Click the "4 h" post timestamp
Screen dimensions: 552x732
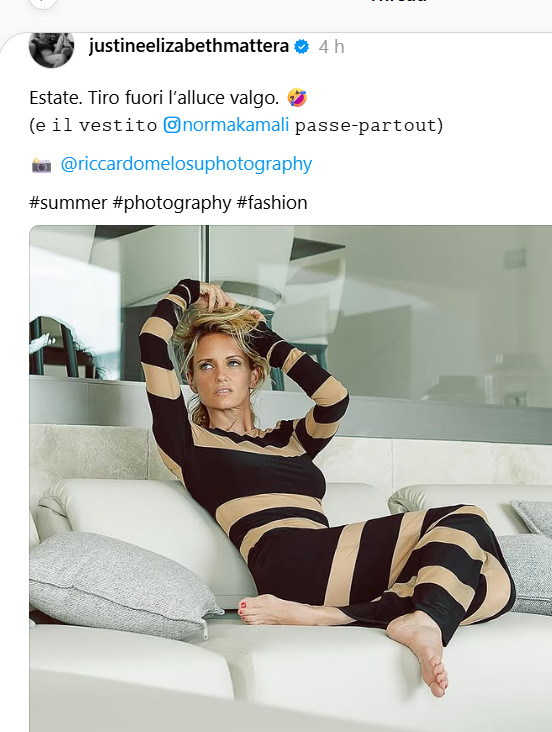click(332, 47)
